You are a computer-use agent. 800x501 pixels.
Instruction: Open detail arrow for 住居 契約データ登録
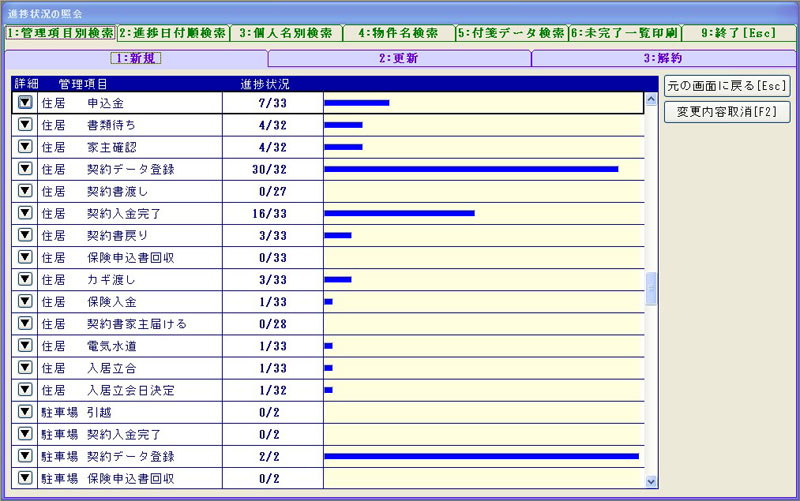click(x=25, y=169)
